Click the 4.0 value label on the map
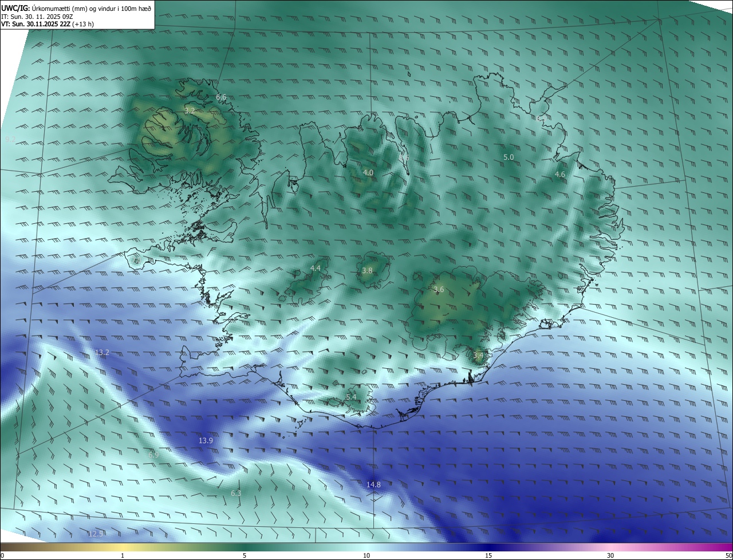This screenshot has width=733, height=560. coord(368,172)
